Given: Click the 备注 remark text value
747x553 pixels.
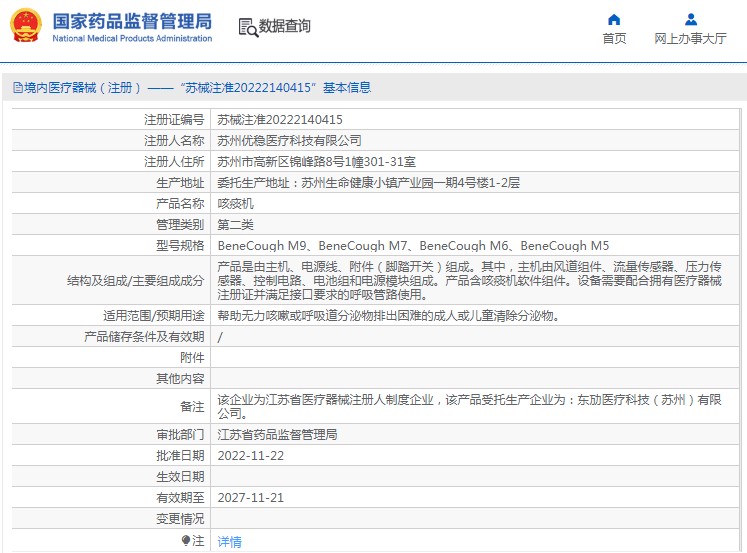Looking at the screenshot, I should coord(469,406).
